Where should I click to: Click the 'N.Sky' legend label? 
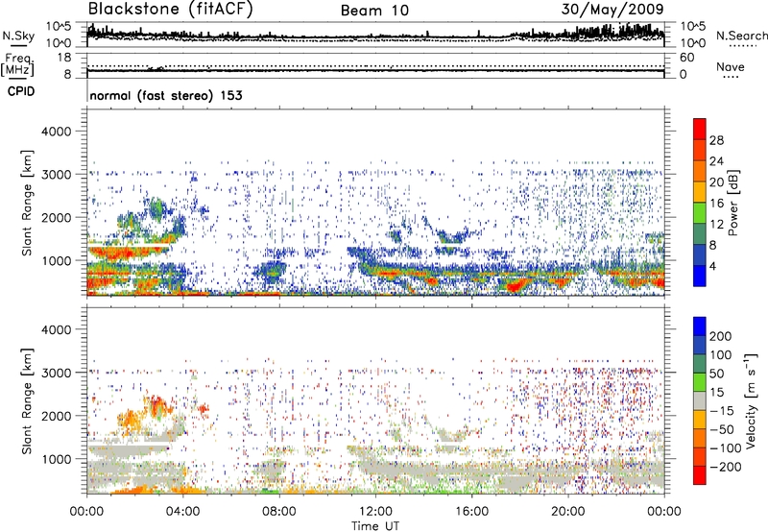click(x=18, y=36)
